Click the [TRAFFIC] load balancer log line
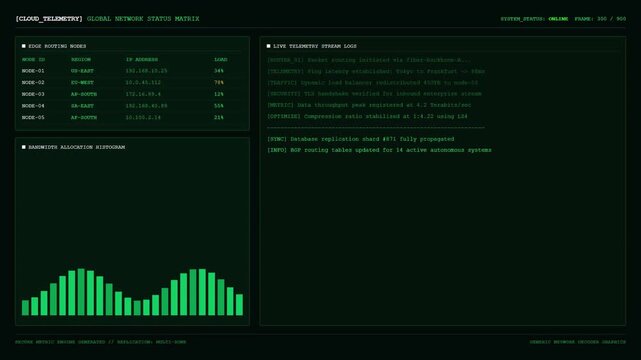 [x=372, y=83]
